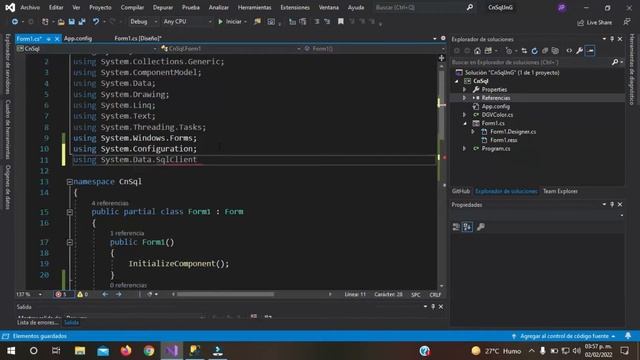Expand the Properties node in Solution Explorer

coord(464,89)
